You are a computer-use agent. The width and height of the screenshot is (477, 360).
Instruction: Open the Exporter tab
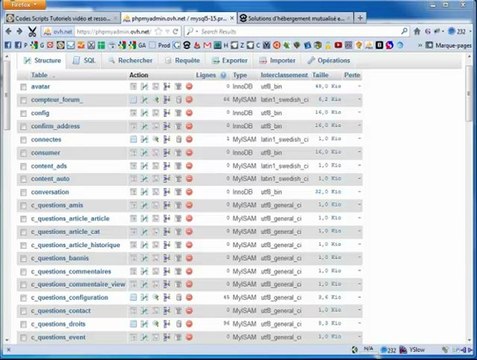230,60
